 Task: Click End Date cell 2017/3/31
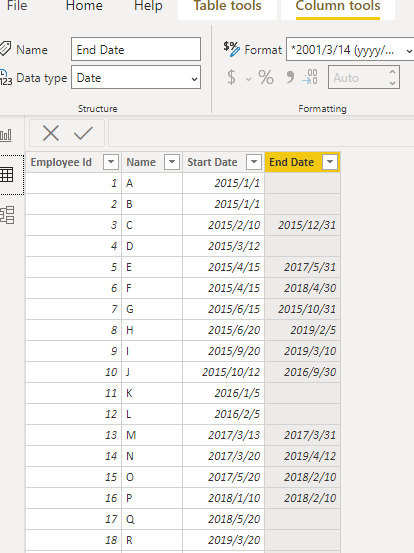303,435
